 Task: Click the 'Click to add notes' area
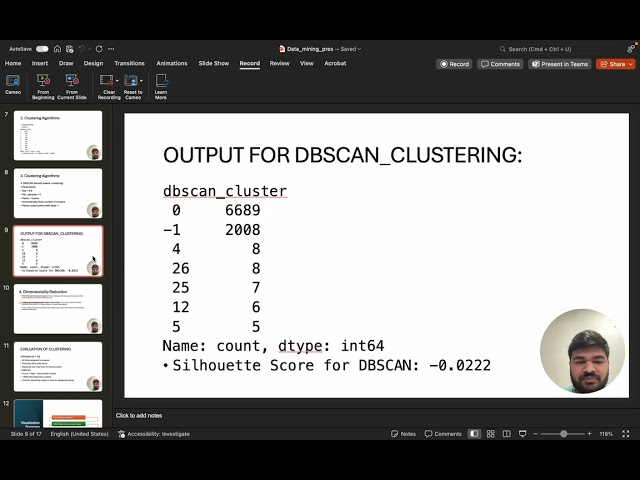click(139, 416)
